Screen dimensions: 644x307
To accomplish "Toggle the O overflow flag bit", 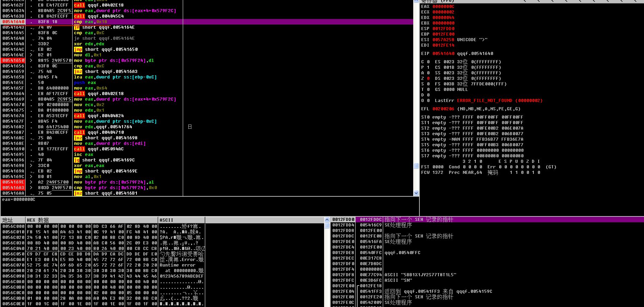I will [428, 101].
